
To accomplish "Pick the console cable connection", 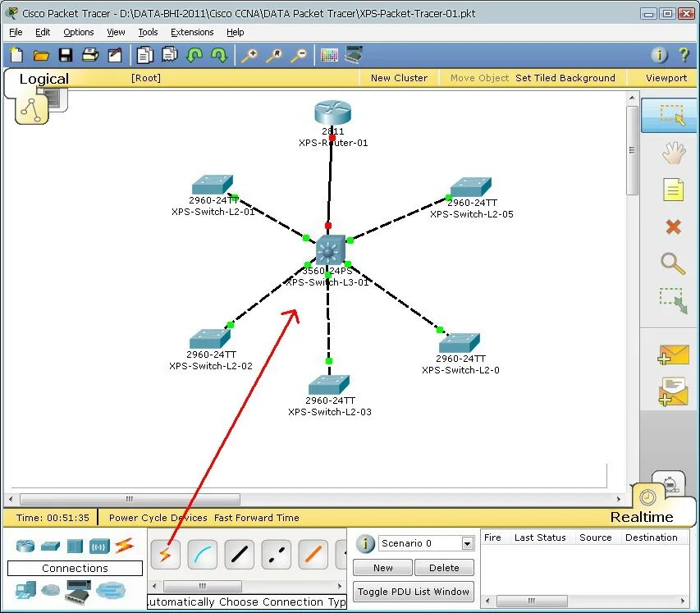I will point(202,555).
